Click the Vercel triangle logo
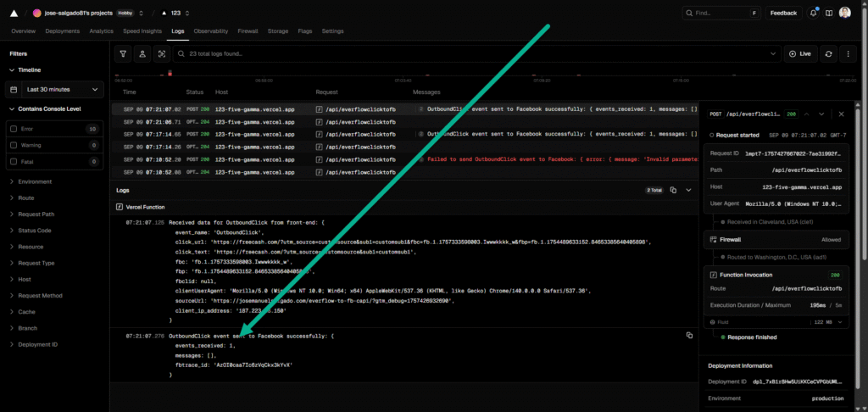Image resolution: width=868 pixels, height=412 pixels. pos(14,13)
